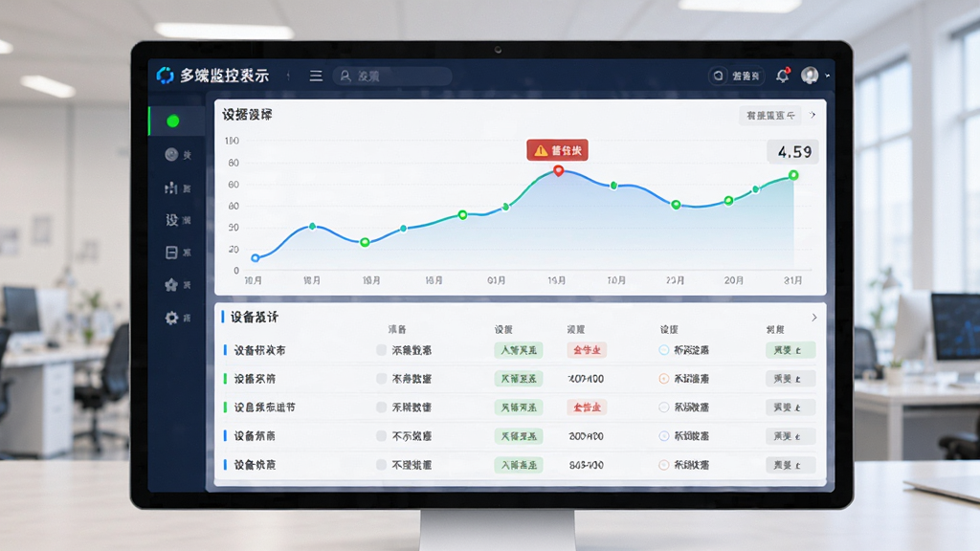Image resolution: width=980 pixels, height=551 pixels.
Task: Tick the checkbox in the 407-100 row
Action: 381,379
